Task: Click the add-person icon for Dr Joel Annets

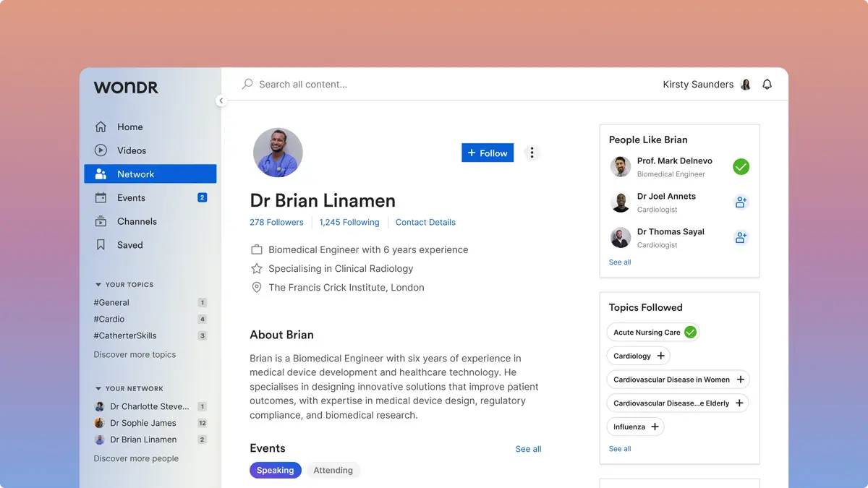Action: point(741,202)
